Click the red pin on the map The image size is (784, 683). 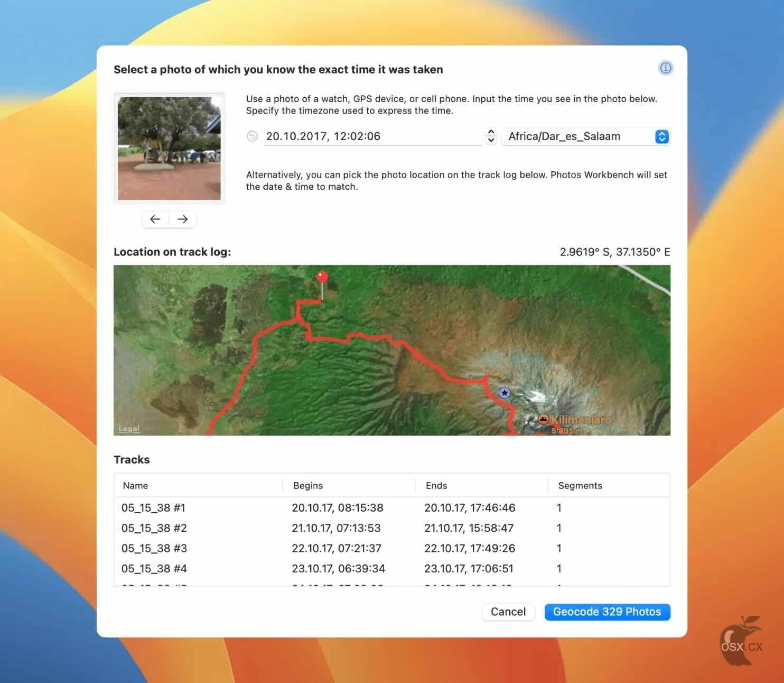pos(322,277)
